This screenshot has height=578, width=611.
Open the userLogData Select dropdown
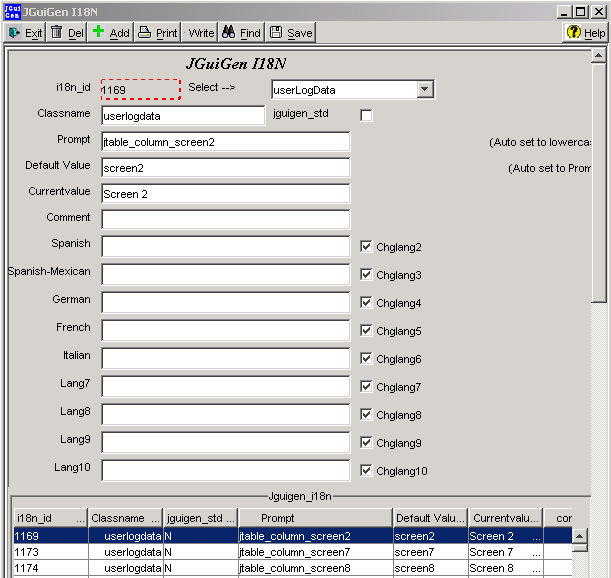pyautogui.click(x=425, y=89)
